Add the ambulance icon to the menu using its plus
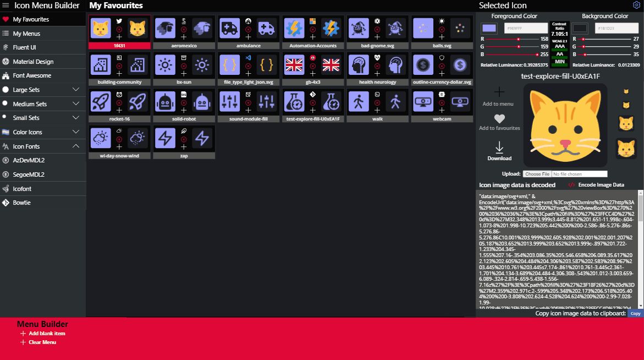644x360 pixels. [x=248, y=37]
